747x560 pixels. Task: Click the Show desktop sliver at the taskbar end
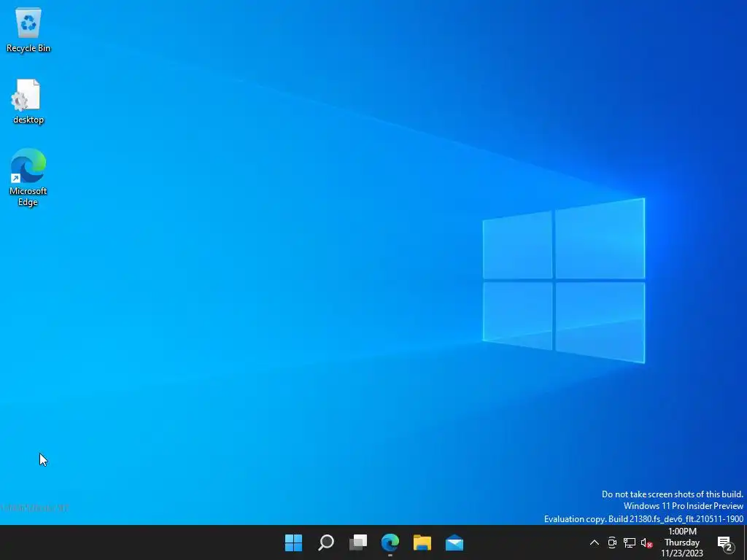pyautogui.click(x=745, y=542)
